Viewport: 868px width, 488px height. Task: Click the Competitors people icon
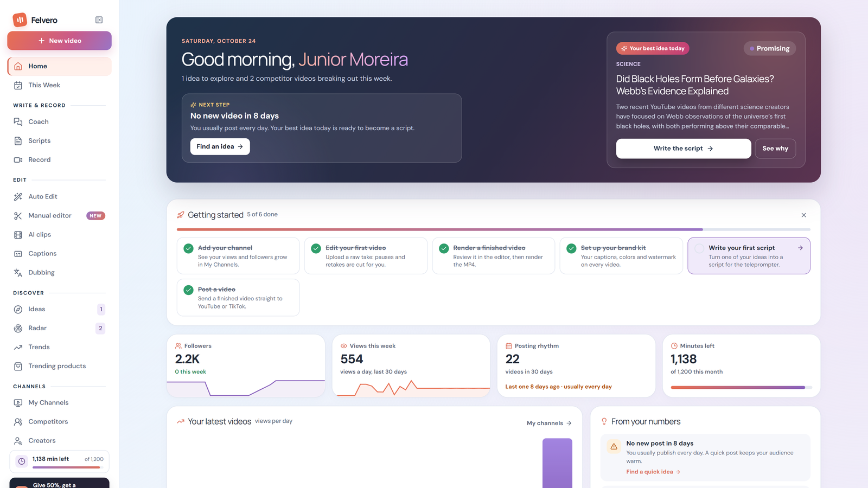coord(18,422)
